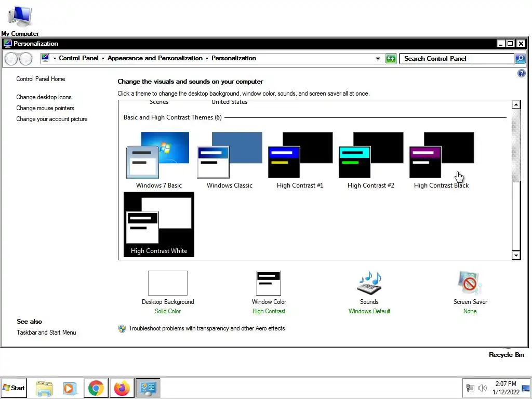This screenshot has height=399, width=532.
Task: Click the volume speaker tray icon
Action: point(482,388)
